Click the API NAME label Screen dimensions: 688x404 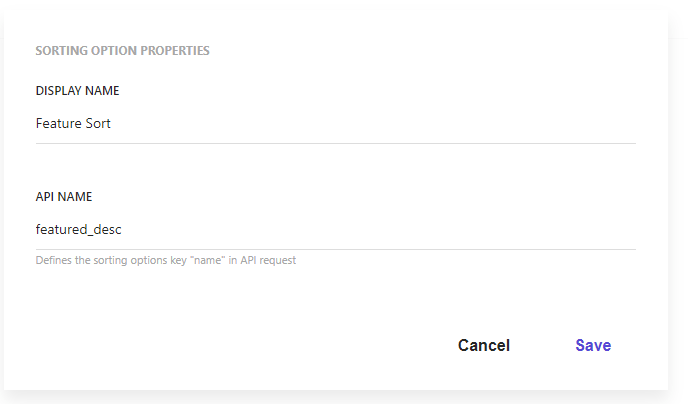[x=64, y=197]
